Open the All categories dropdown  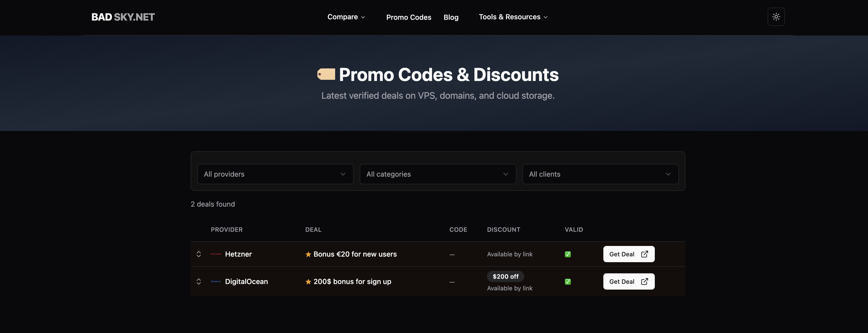click(437, 174)
